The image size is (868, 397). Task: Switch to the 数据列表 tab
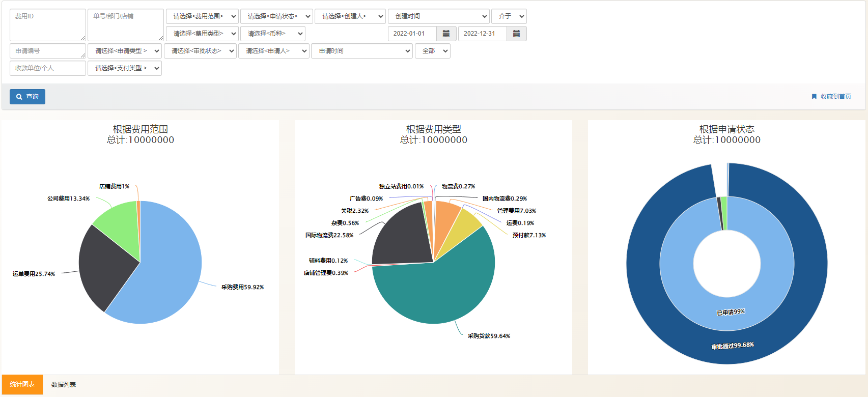(x=64, y=385)
